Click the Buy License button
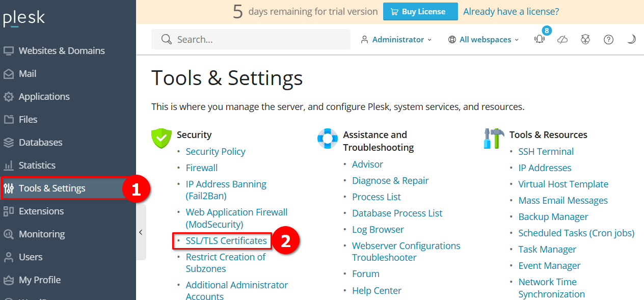Image resolution: width=644 pixels, height=300 pixels. [x=420, y=12]
